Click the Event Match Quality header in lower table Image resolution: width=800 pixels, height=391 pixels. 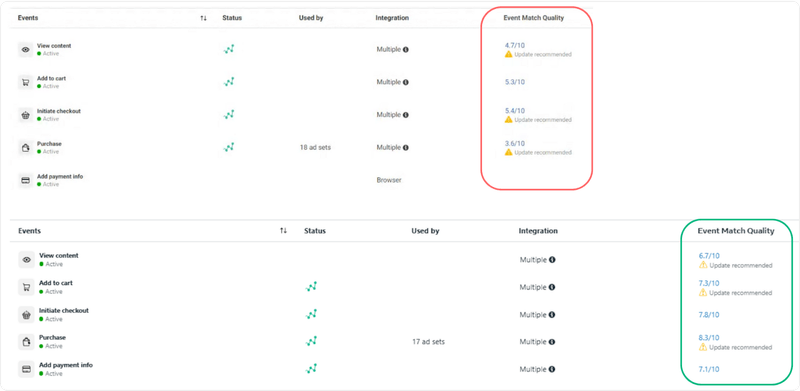(x=736, y=231)
